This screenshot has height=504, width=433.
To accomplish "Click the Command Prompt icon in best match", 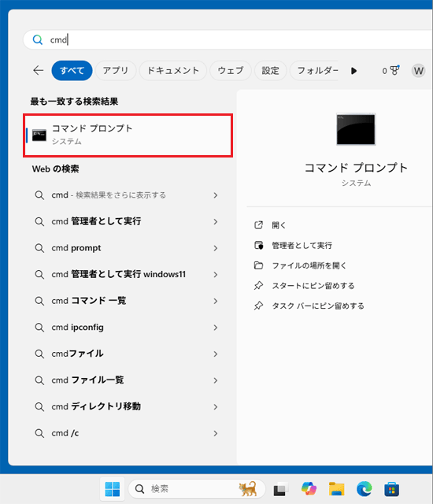I will [x=39, y=135].
